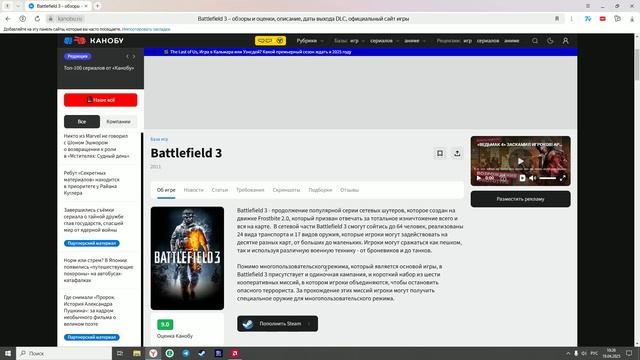Image resolution: width=640 pixels, height=360 pixels.
Task: Click the 9.0 Kanobu score badge
Action: pyautogui.click(x=165, y=324)
